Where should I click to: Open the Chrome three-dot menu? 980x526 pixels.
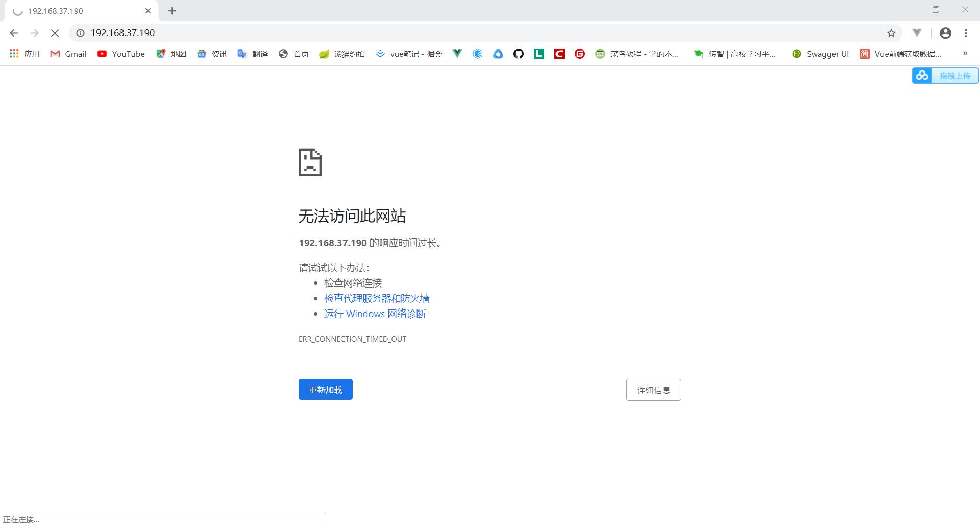pyautogui.click(x=966, y=33)
